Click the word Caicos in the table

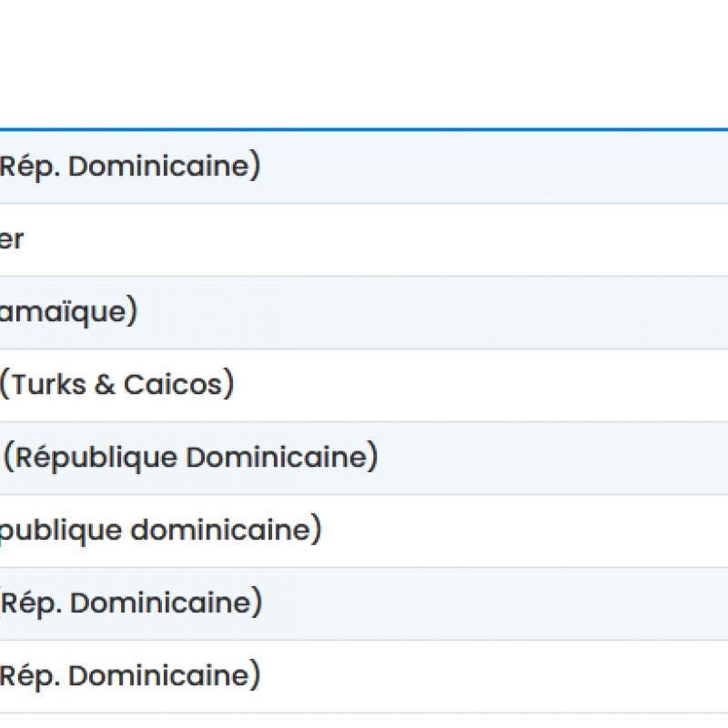173,384
